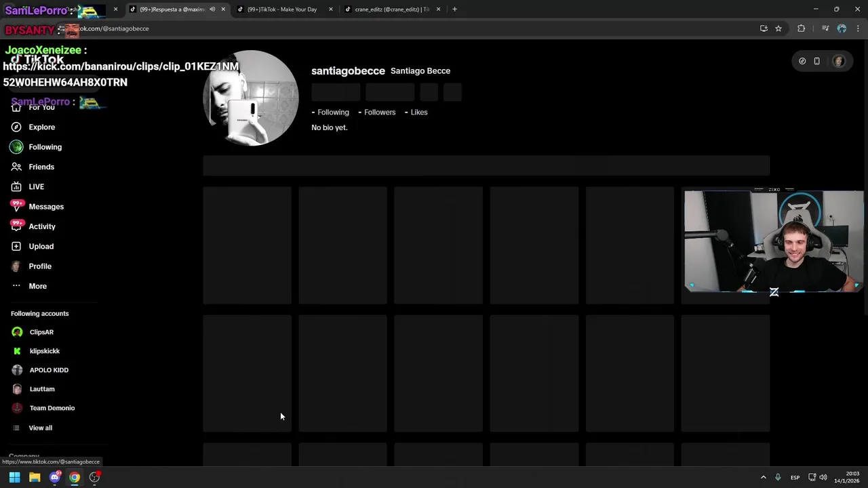The height and width of the screenshot is (488, 868).
Task: View the Followers count list
Action: [x=376, y=112]
